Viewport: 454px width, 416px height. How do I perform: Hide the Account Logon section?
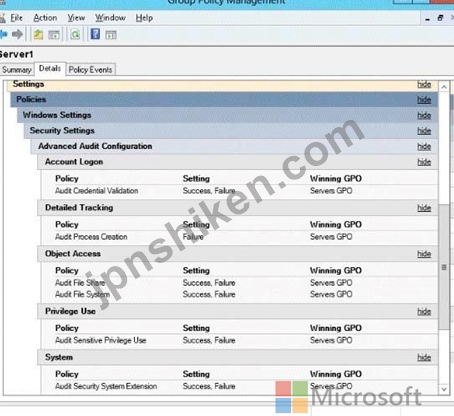point(424,162)
